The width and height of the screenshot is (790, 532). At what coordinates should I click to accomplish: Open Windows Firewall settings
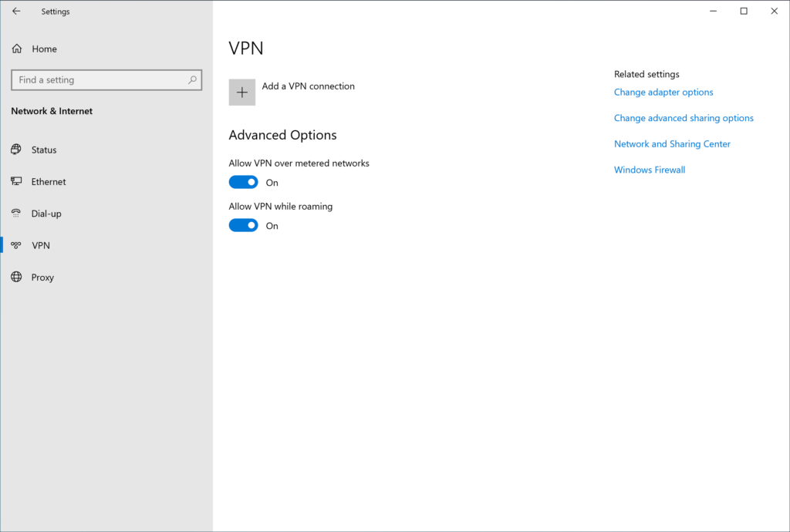click(x=649, y=170)
